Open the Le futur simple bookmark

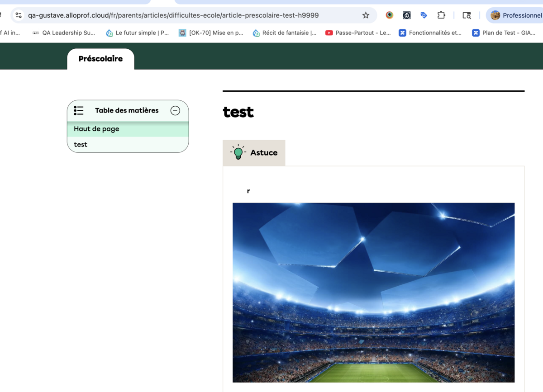coord(137,33)
